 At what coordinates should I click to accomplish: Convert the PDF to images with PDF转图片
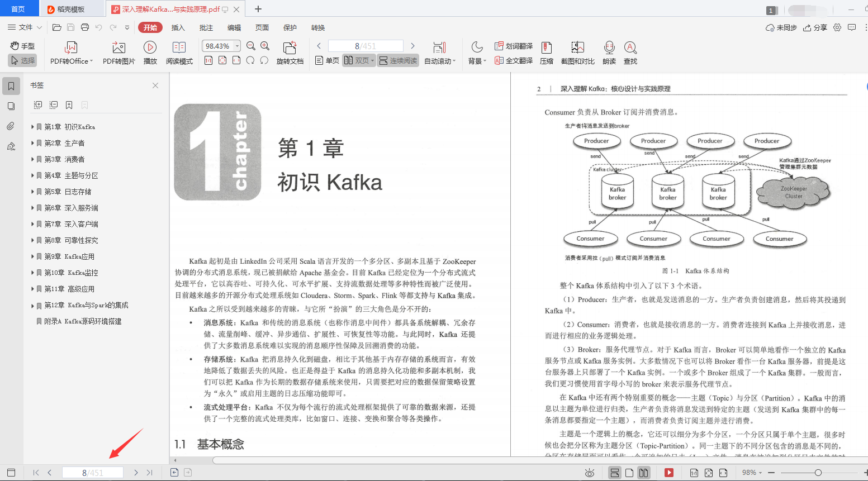click(x=119, y=54)
